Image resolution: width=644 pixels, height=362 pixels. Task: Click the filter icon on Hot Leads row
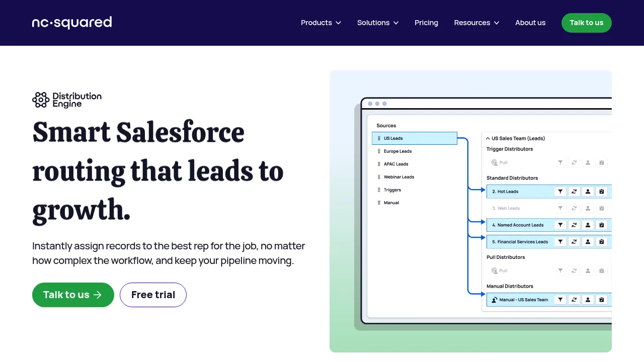click(560, 192)
